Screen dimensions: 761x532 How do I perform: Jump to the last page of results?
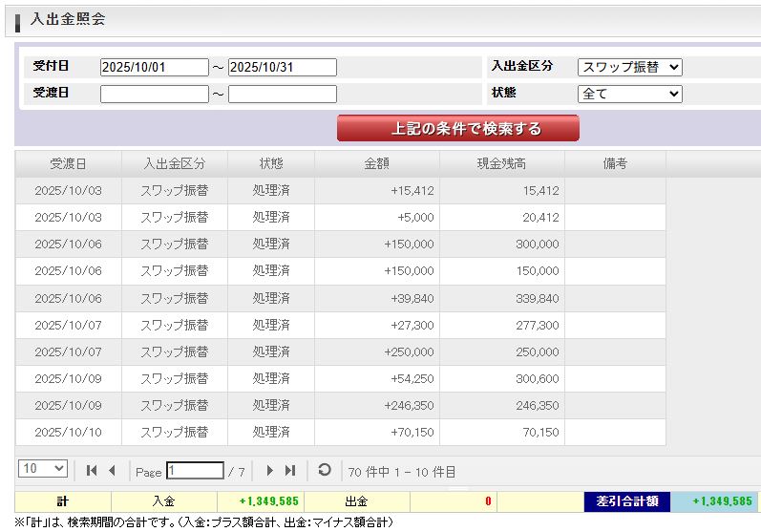point(290,470)
